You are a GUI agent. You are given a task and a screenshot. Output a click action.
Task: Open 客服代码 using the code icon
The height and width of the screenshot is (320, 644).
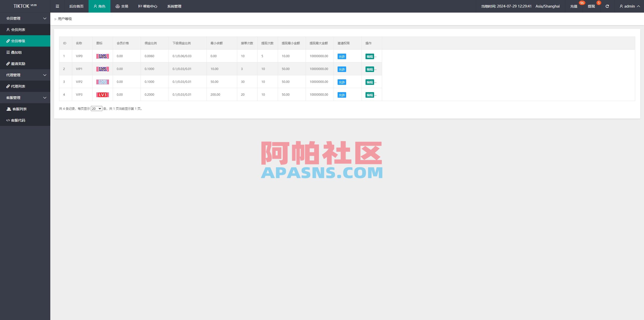click(8, 120)
